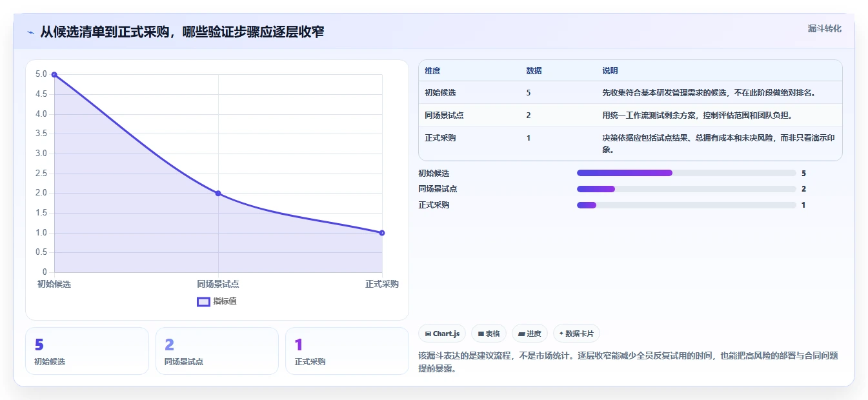Click the value 1 after the 正式采购 progress bar
Screen dimensions: 868x400
coord(803,205)
